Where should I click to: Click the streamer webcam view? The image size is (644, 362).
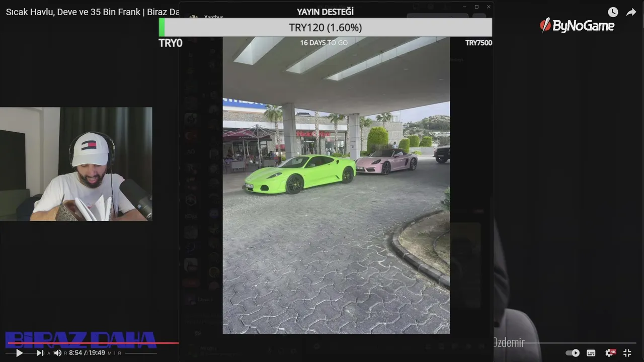click(76, 164)
